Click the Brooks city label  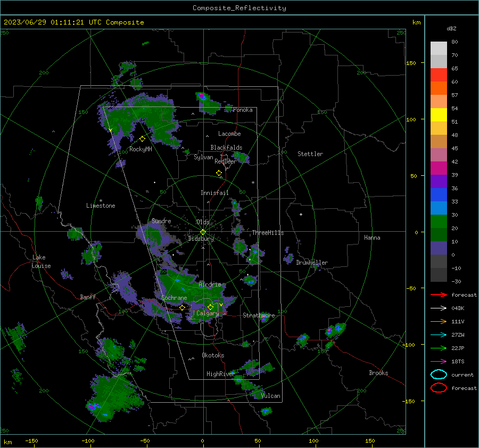378,373
